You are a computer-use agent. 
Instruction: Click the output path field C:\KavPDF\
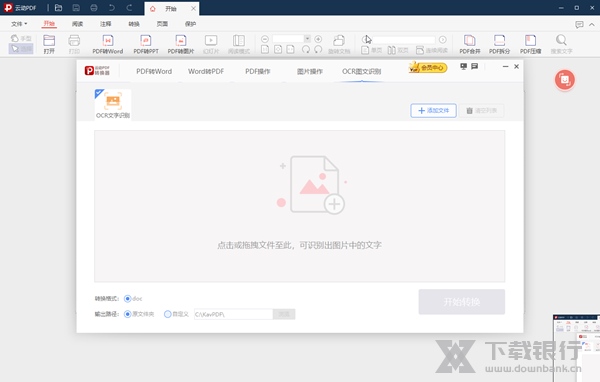233,314
